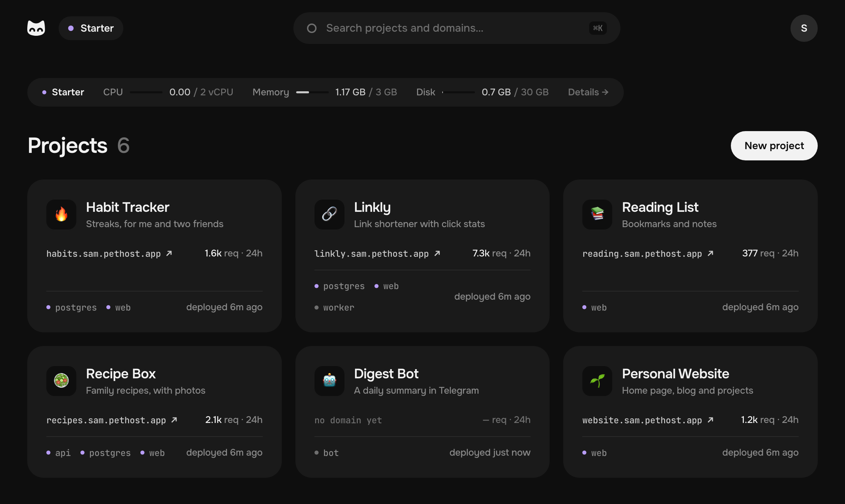Click '7.3k req · 24h' in Linkly
This screenshot has width=845, height=504.
[501, 253]
